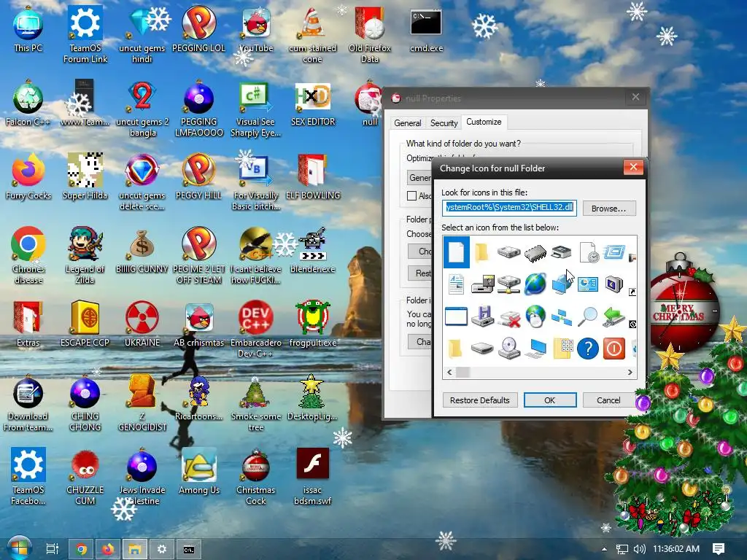
Task: Select the desktop computer with keyboard icon
Action: 535,349
